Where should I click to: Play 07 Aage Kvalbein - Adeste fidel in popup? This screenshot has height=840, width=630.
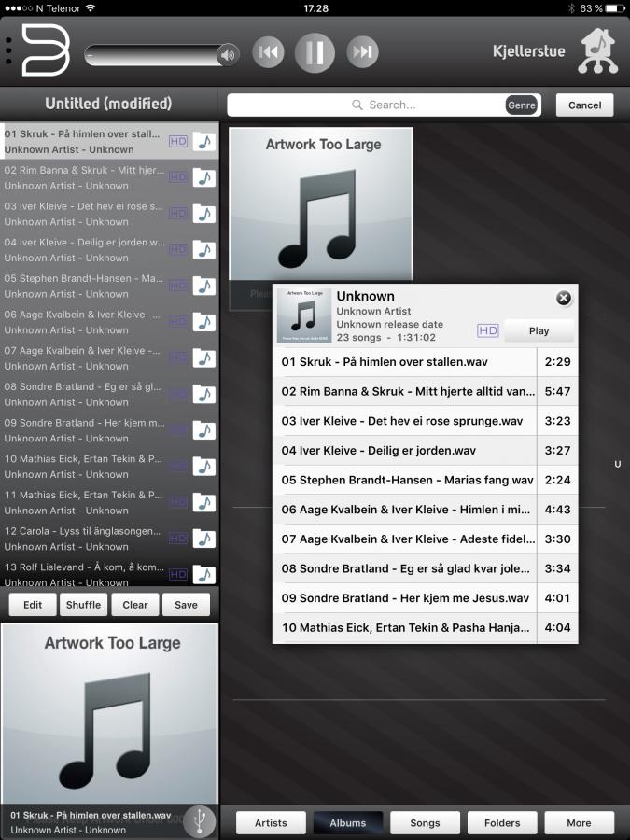[426, 539]
